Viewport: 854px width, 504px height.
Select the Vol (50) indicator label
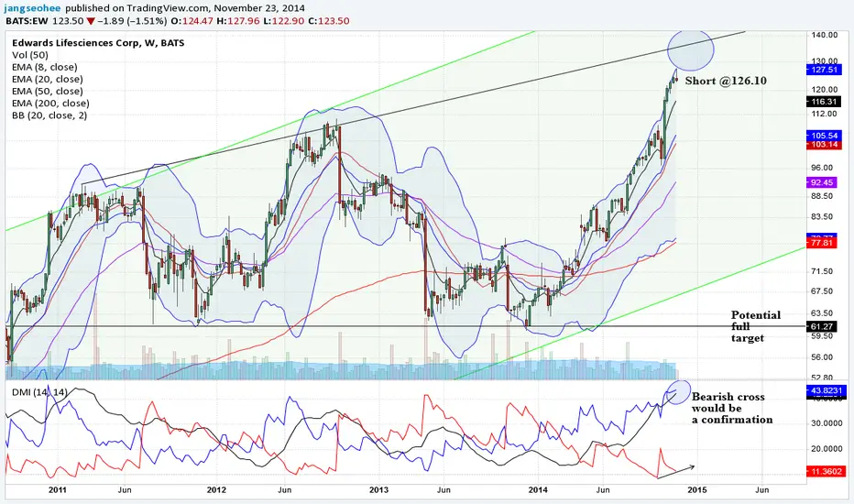point(30,55)
